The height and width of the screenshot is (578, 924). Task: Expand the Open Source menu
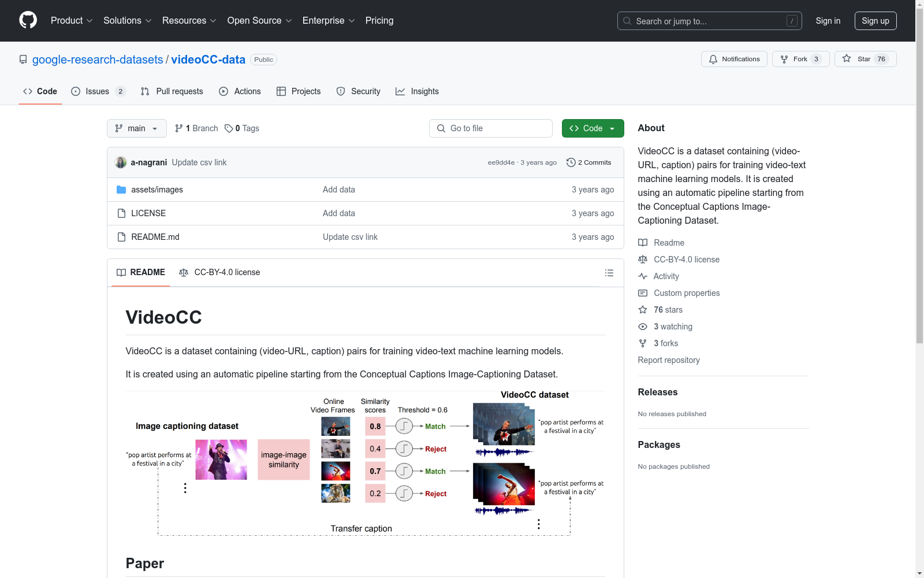click(x=260, y=21)
